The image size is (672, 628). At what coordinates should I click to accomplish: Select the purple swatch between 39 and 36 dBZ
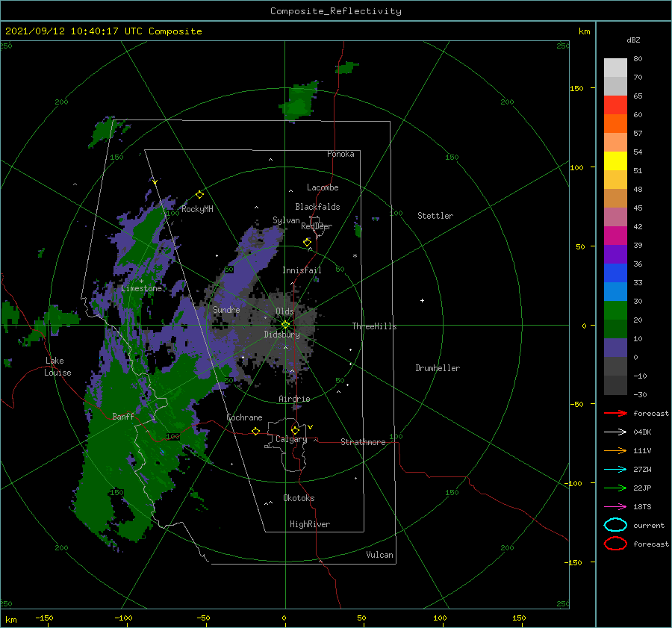(x=615, y=254)
